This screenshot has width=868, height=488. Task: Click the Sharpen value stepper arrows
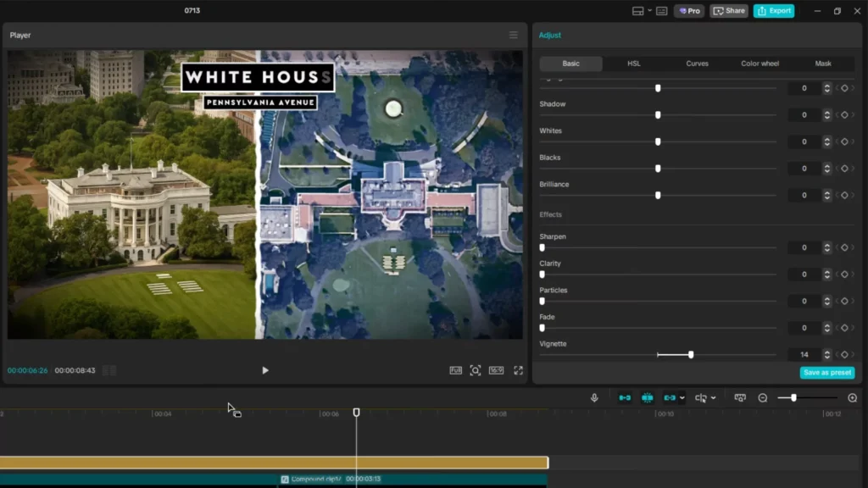coord(827,248)
